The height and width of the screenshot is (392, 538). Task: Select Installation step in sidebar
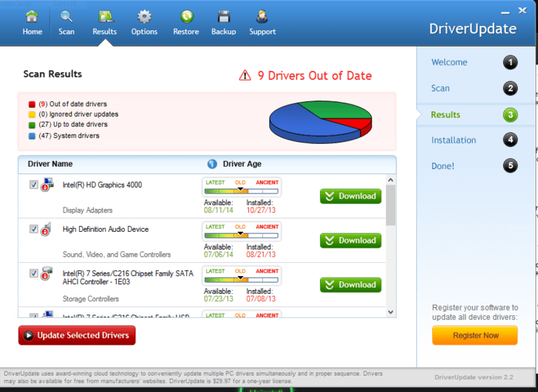tap(454, 140)
